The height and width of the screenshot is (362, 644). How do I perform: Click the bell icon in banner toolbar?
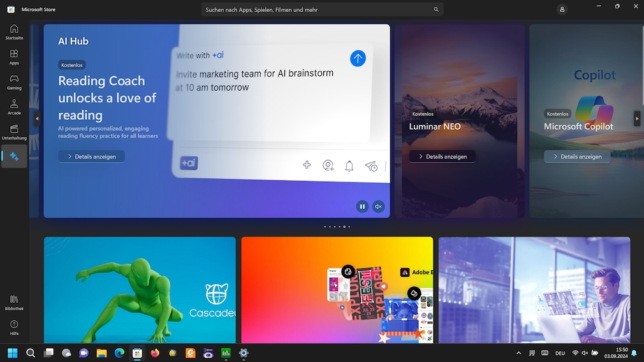coord(349,166)
